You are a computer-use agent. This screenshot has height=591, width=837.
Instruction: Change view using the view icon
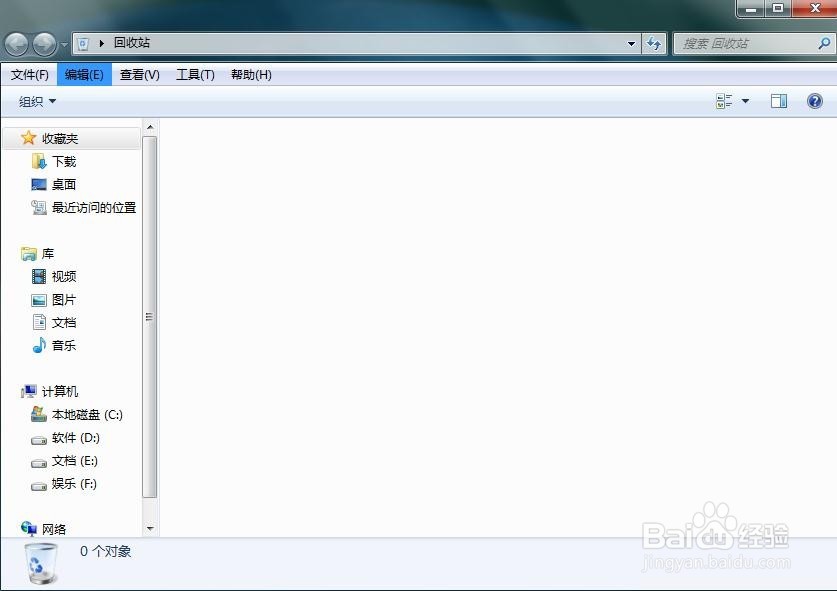pos(724,101)
